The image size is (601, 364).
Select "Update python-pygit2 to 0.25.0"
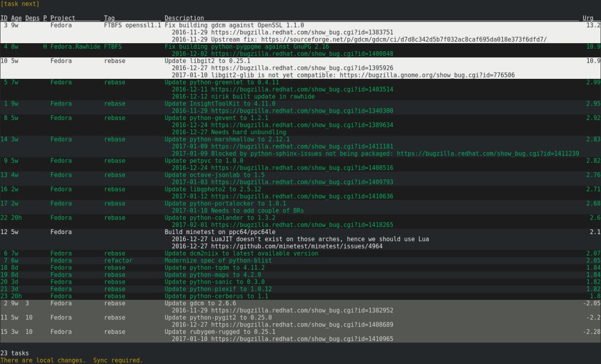tap(218, 318)
